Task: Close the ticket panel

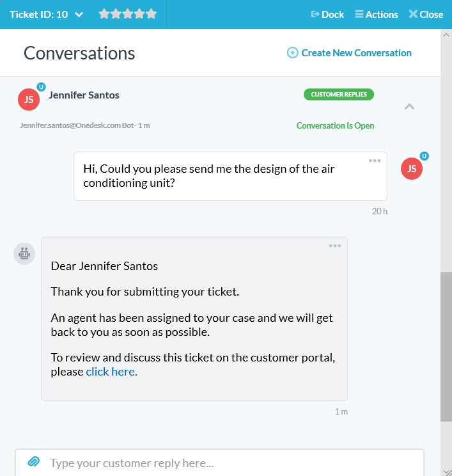Action: point(426,14)
